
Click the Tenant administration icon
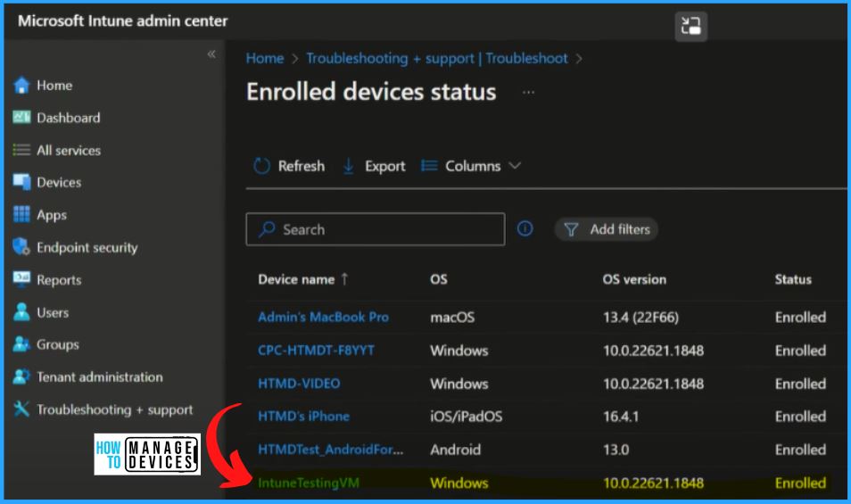pos(21,376)
